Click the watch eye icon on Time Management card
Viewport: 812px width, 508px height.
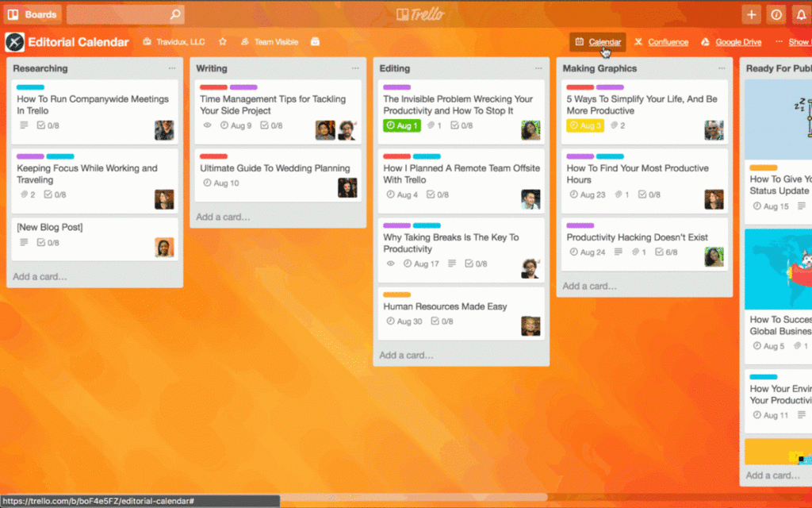click(207, 125)
